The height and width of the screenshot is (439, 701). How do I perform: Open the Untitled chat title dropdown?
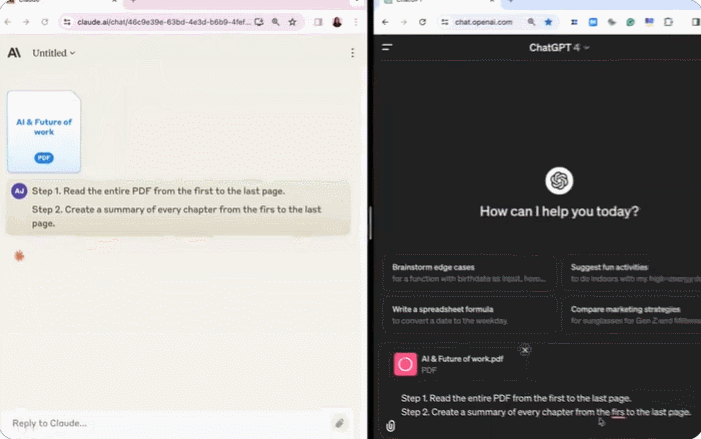pyautogui.click(x=54, y=53)
